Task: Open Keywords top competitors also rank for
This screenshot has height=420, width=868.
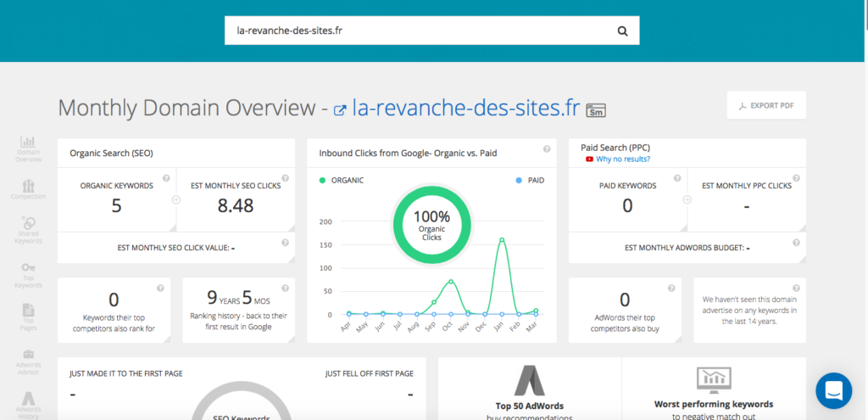Action: coord(114,311)
